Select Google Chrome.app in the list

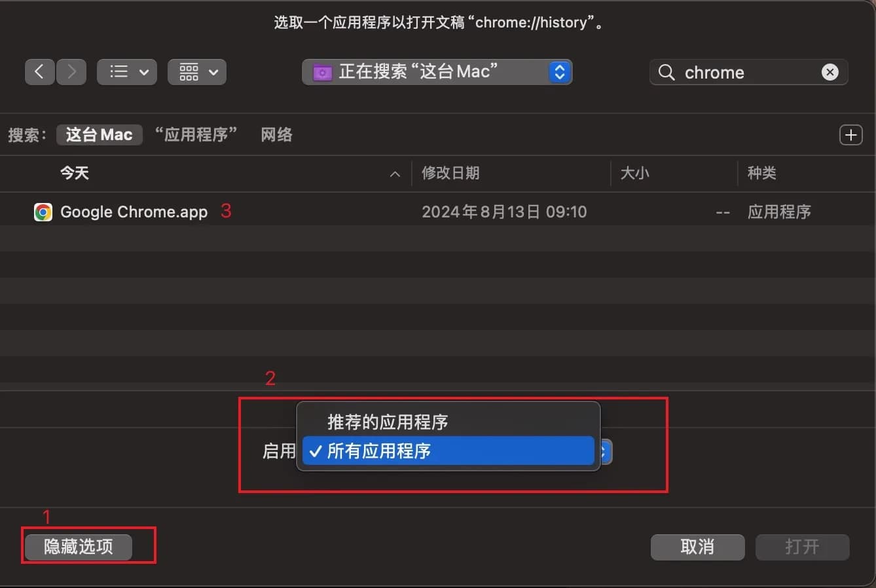(x=437, y=211)
